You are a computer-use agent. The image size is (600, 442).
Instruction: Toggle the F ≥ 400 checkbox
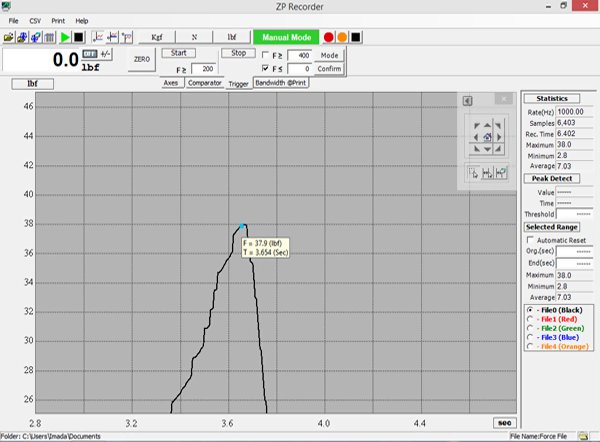click(x=264, y=55)
